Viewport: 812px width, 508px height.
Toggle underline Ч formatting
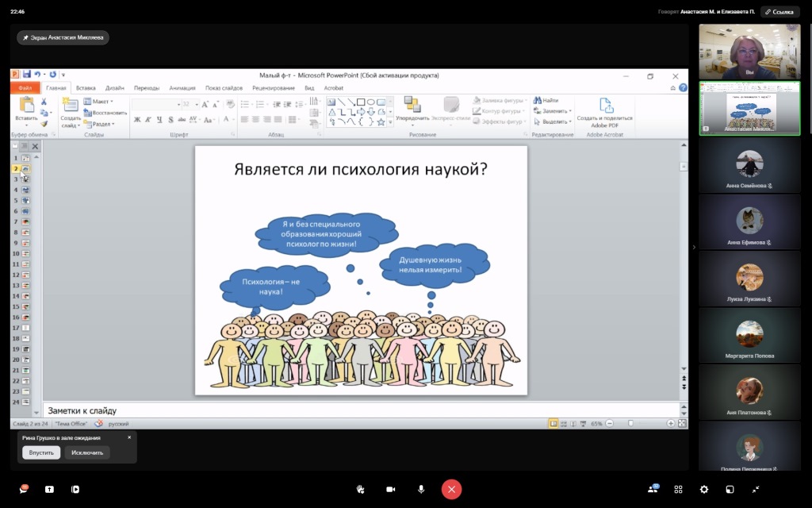[159, 120]
